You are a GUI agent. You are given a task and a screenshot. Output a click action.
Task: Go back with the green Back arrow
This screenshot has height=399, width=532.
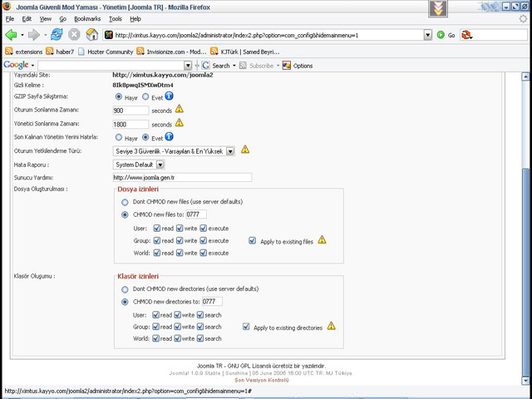pos(11,35)
